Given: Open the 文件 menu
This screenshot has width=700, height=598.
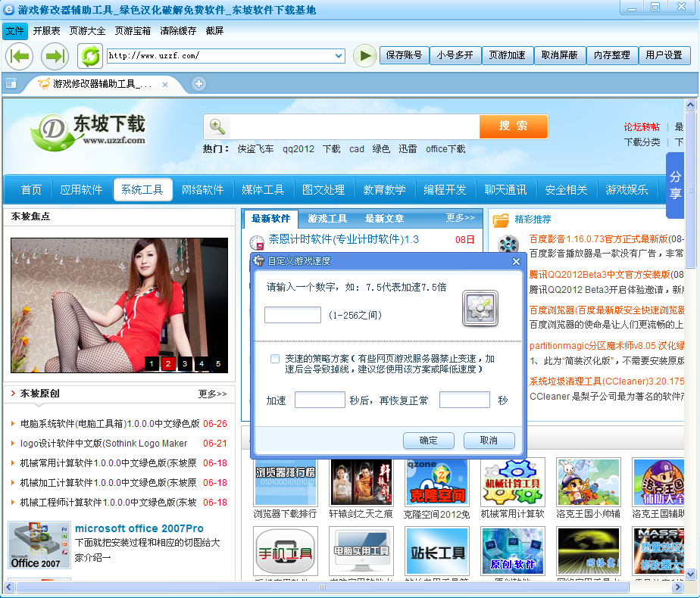Looking at the screenshot, I should tap(15, 31).
